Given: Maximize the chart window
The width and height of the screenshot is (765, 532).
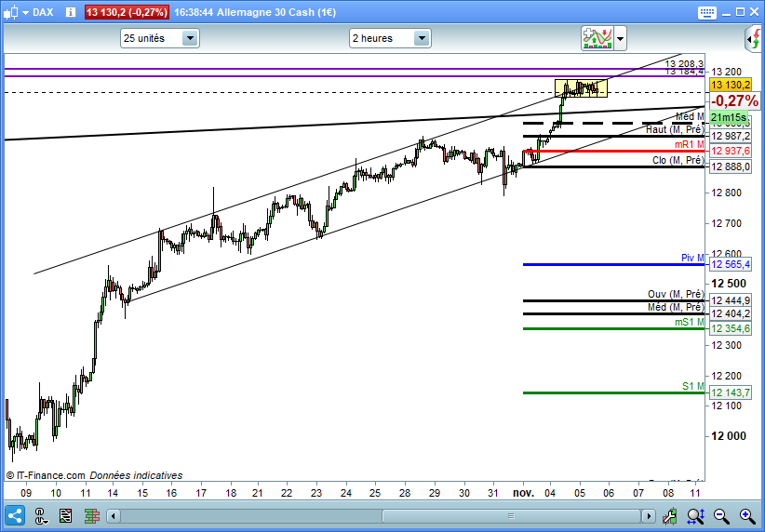Looking at the screenshot, I should click(x=740, y=12).
